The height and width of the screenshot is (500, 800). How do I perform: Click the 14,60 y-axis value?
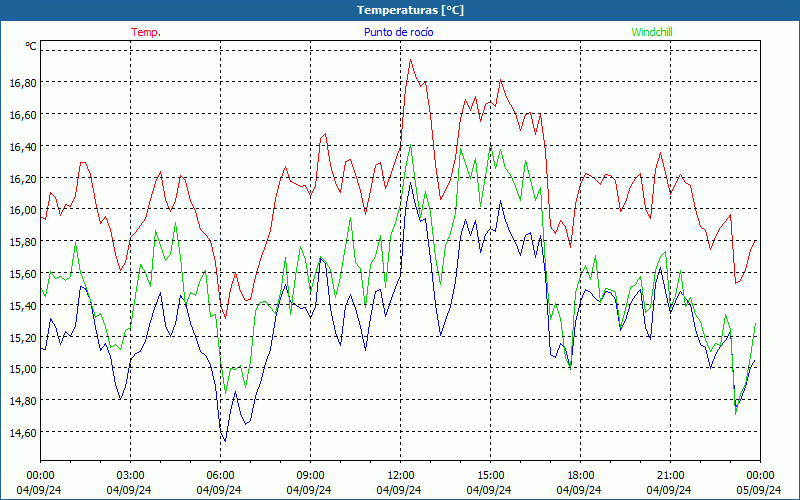[23, 432]
